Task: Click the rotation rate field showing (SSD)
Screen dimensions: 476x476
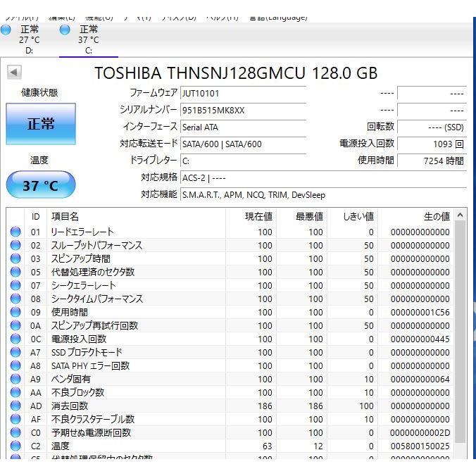Action: click(432, 127)
